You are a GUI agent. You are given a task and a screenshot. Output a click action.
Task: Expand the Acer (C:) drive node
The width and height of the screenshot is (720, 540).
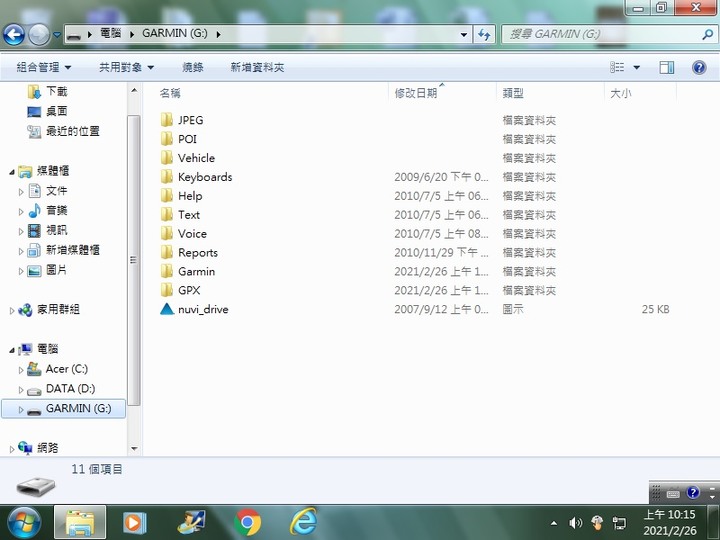pyautogui.click(x=21, y=370)
